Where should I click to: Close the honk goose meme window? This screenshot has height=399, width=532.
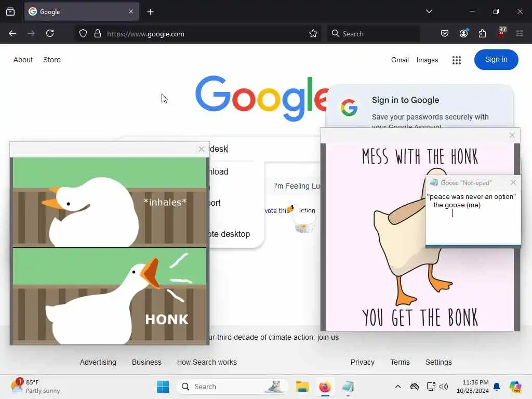pyautogui.click(x=202, y=149)
